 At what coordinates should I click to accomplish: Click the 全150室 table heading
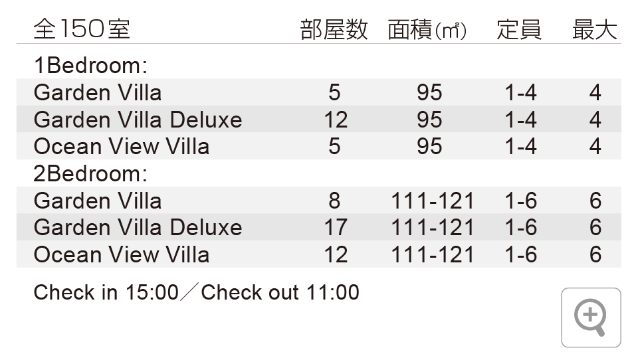pos(81,30)
